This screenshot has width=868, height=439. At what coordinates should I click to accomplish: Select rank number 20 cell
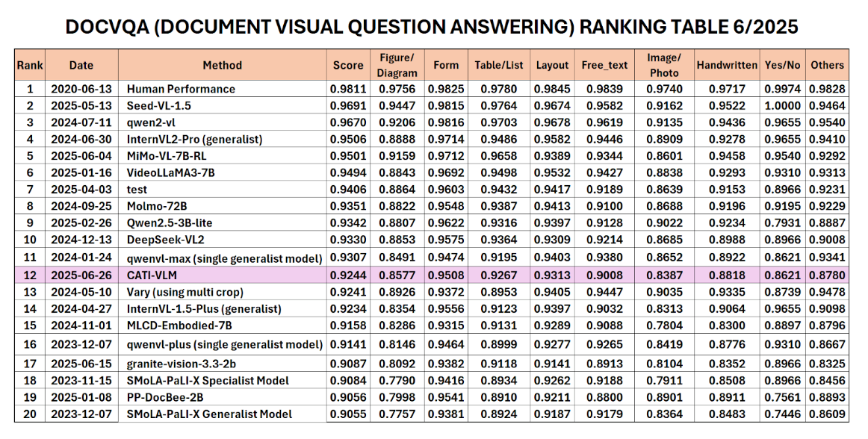click(30, 414)
